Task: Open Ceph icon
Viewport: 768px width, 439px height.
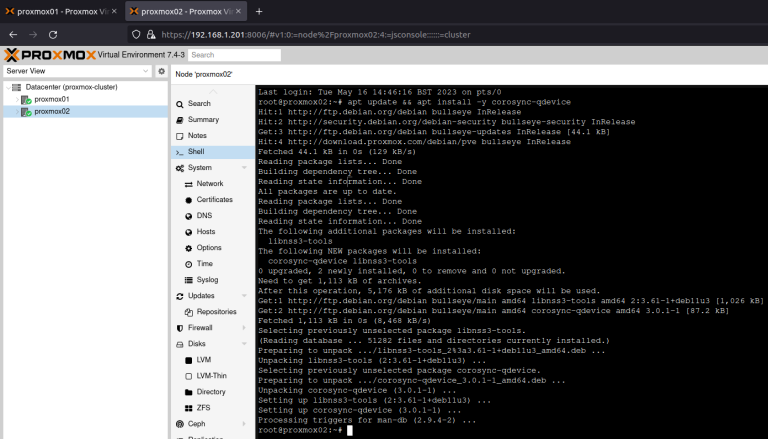Action: (180, 424)
